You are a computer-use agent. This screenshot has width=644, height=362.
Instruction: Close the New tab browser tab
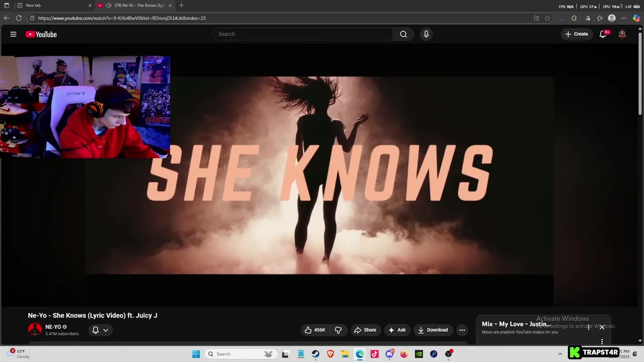(90, 6)
